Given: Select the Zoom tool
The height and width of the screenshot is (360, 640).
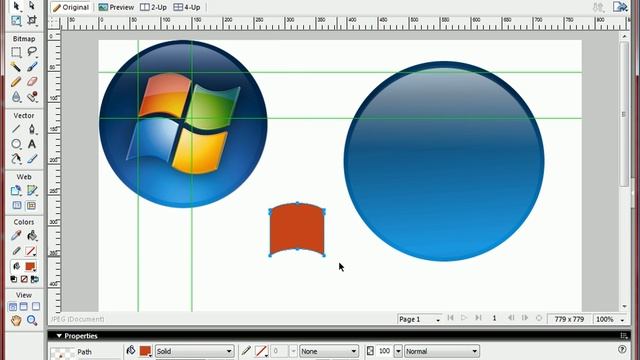Looking at the screenshot, I should tap(32, 321).
